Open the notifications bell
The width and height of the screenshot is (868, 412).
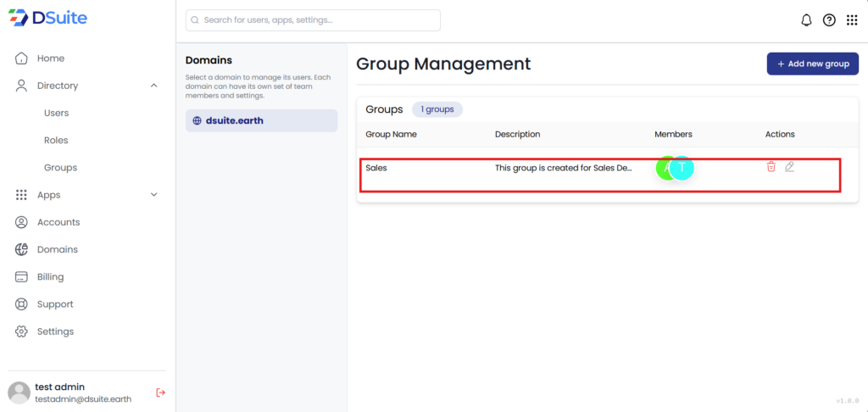pyautogui.click(x=806, y=20)
